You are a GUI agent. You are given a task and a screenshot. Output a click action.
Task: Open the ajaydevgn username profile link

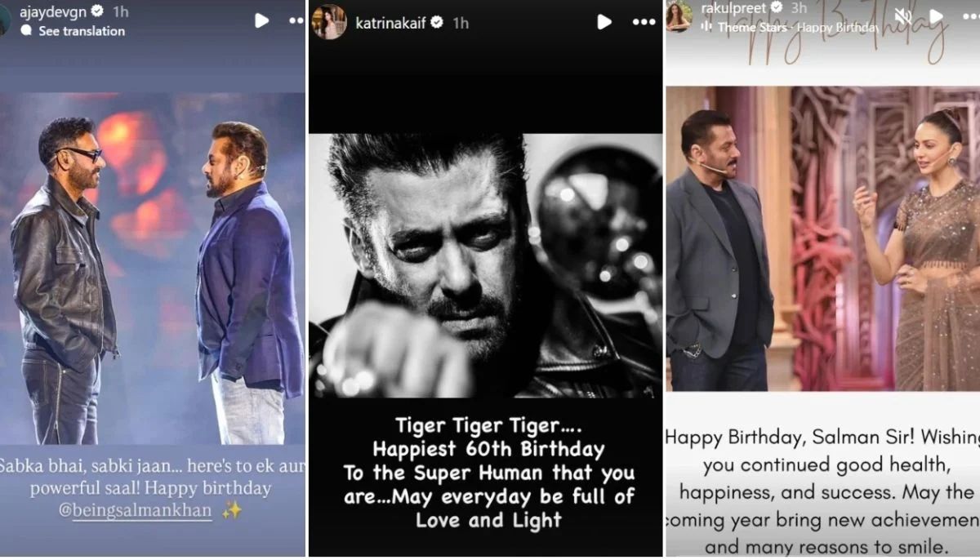point(51,12)
